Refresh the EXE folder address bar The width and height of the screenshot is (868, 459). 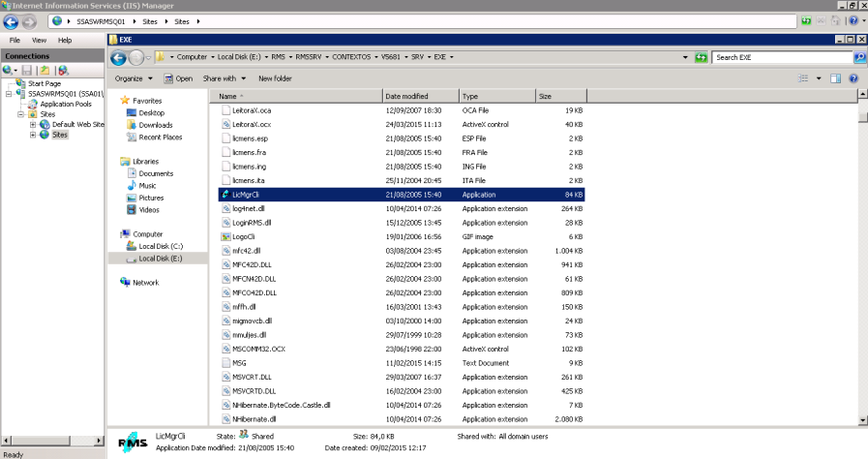(701, 57)
